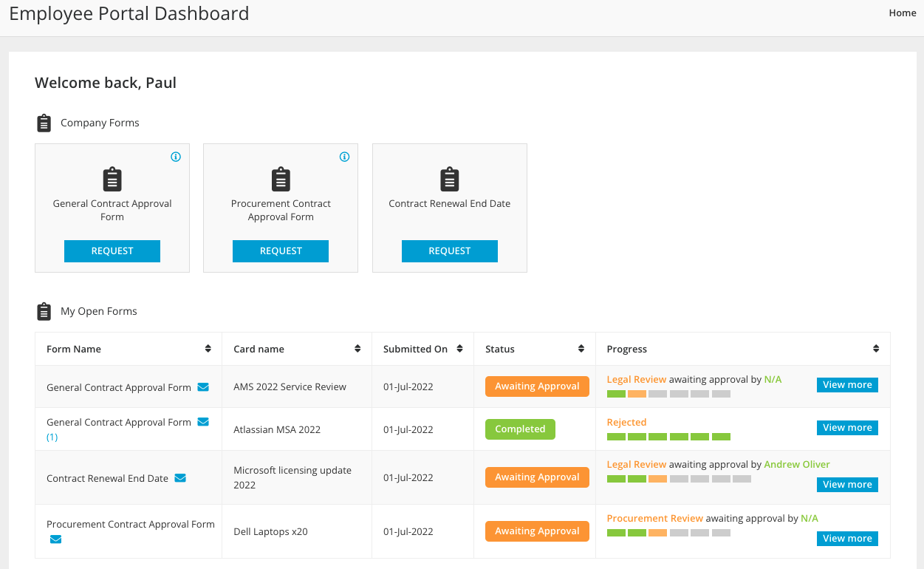This screenshot has height=569, width=924.
Task: Request a Procurement Contract Approval Form
Action: [x=281, y=251]
